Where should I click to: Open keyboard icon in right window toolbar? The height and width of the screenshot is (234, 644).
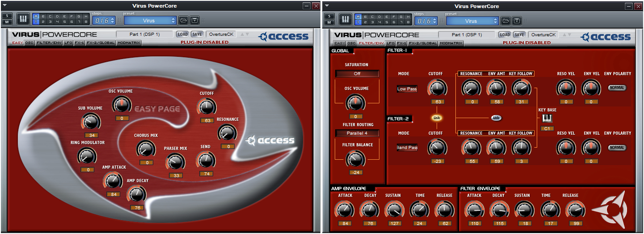(345, 19)
